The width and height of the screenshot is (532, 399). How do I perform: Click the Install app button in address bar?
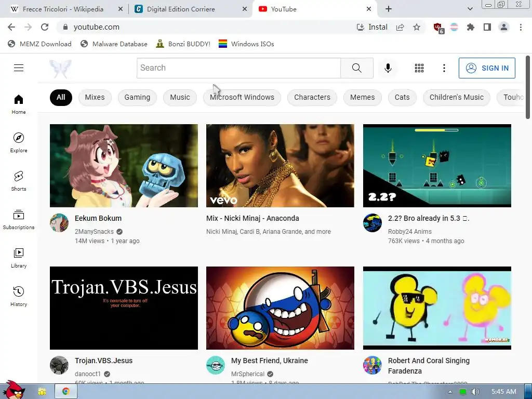pos(372,27)
